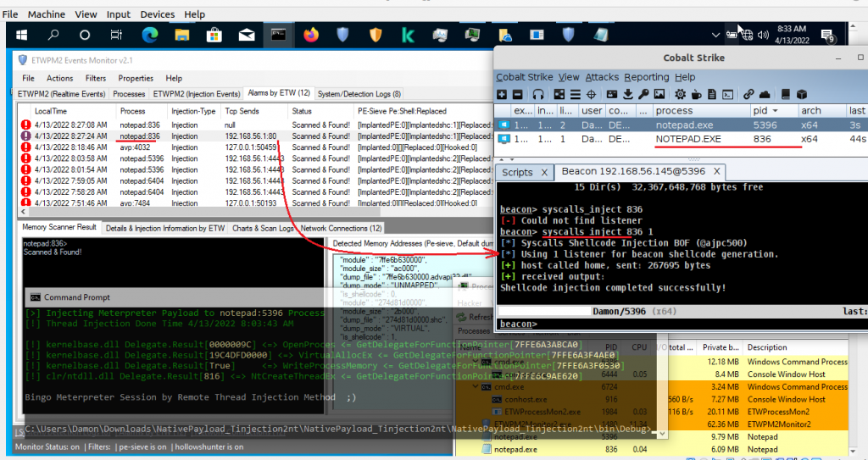
Task: Open the Attacks menu in Cobalt Strike
Action: tap(602, 77)
